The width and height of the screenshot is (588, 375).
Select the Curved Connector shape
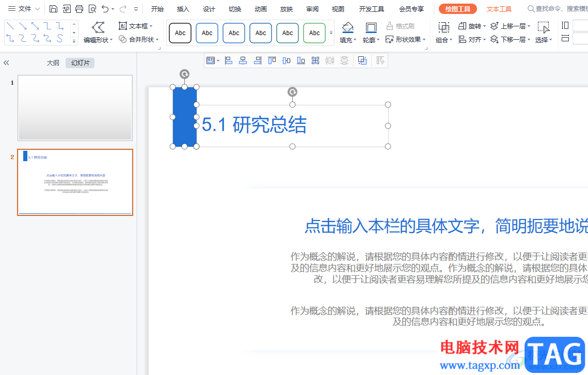point(23,38)
